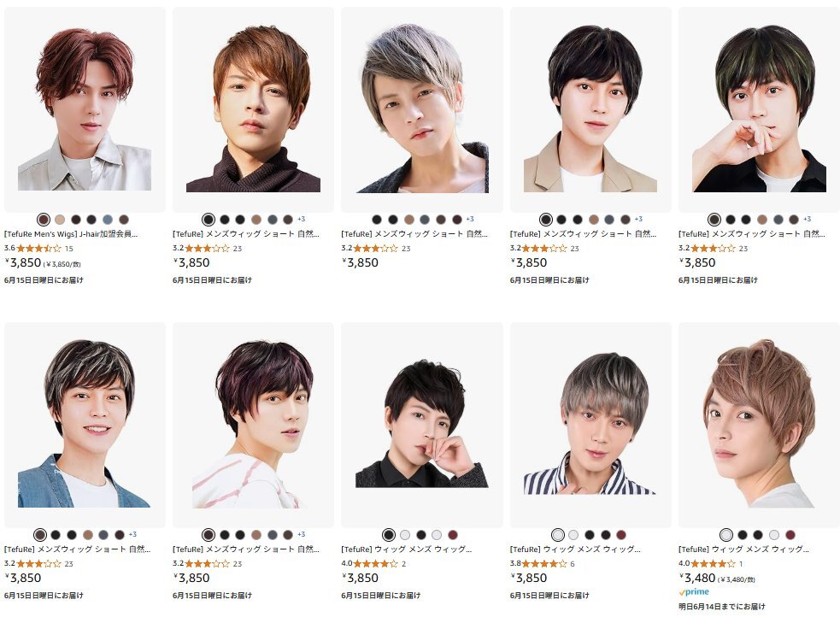Image resolution: width=840 pixels, height=617 pixels.
Task: Click the 3.6 star rating with 15 reviews
Action: [38, 249]
